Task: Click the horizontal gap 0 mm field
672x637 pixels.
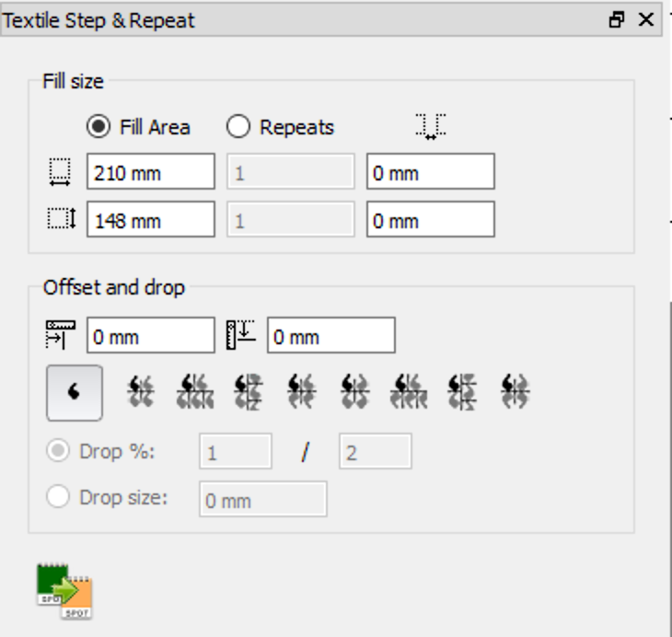Action: coord(431,171)
